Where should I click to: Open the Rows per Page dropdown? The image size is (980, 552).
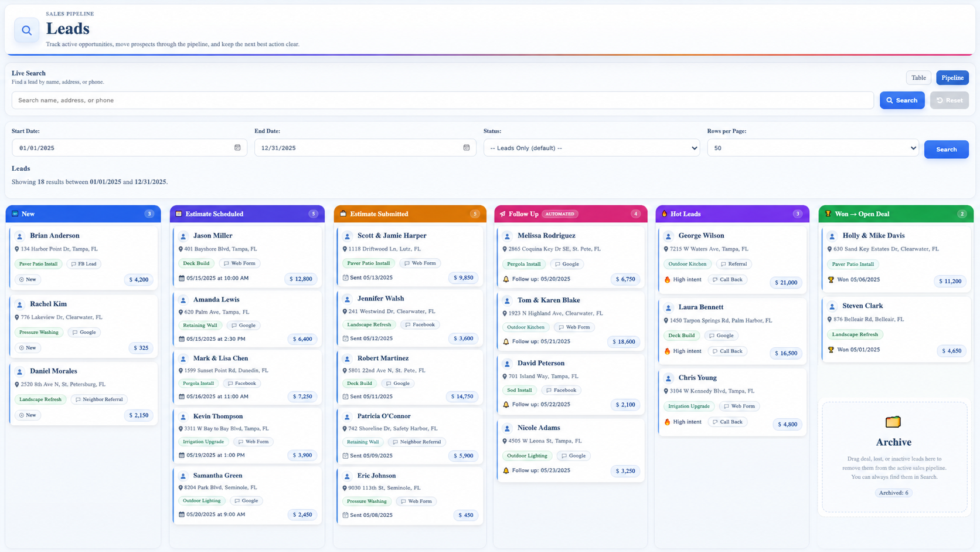813,148
